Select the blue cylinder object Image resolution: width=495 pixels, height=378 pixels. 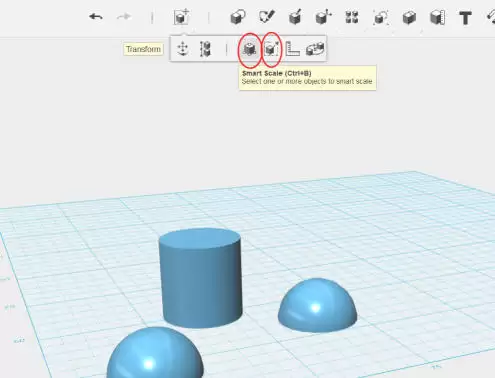pyautogui.click(x=200, y=278)
